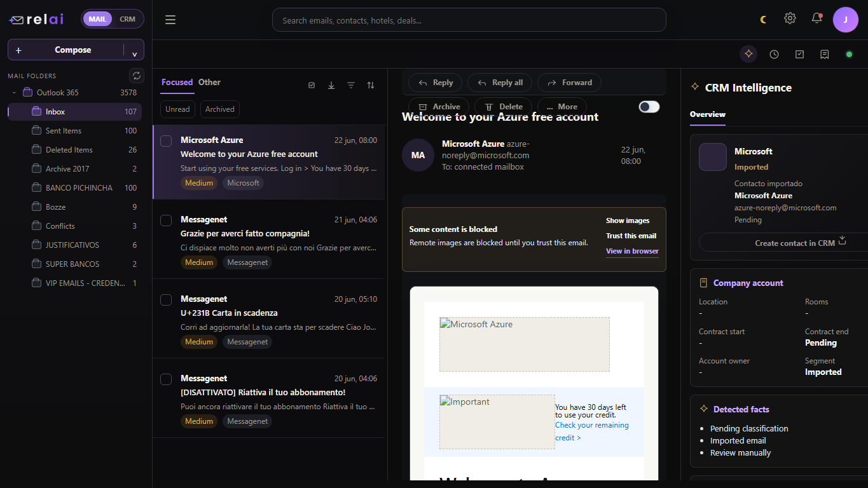Image resolution: width=868 pixels, height=488 pixels.
Task: Open the JUSTIFICATIVOS folder
Action: pyautogui.click(x=75, y=245)
